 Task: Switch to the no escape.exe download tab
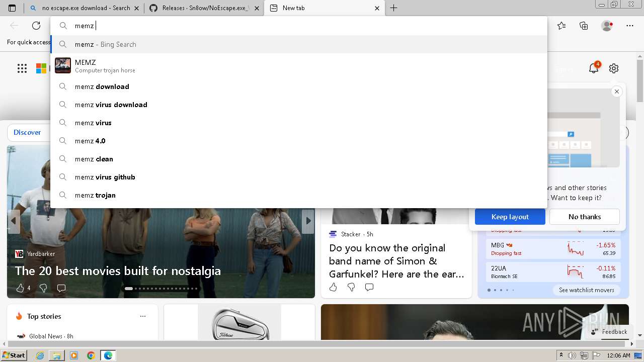[x=83, y=8]
